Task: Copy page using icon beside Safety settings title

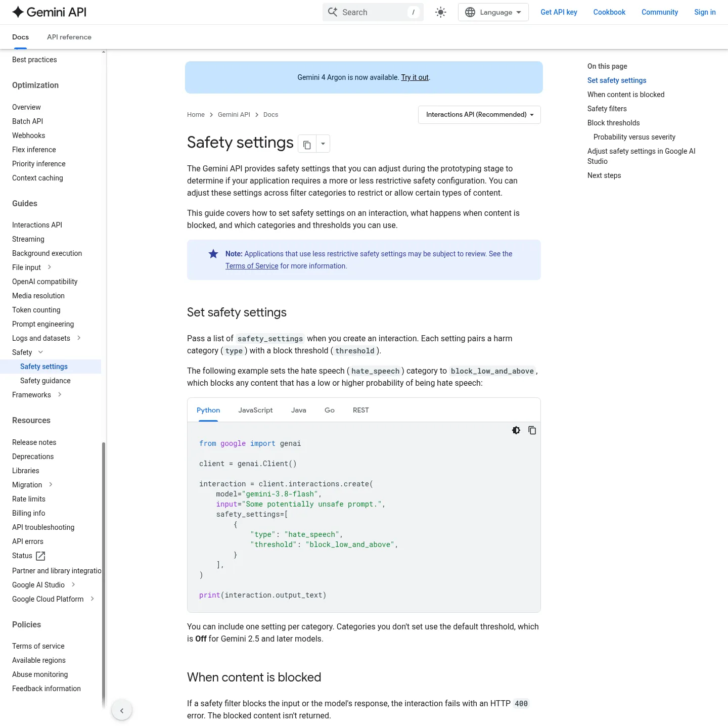Action: pyautogui.click(x=307, y=145)
